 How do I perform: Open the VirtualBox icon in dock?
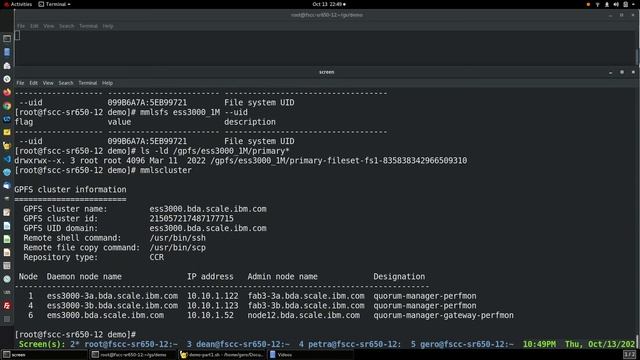coord(7,119)
